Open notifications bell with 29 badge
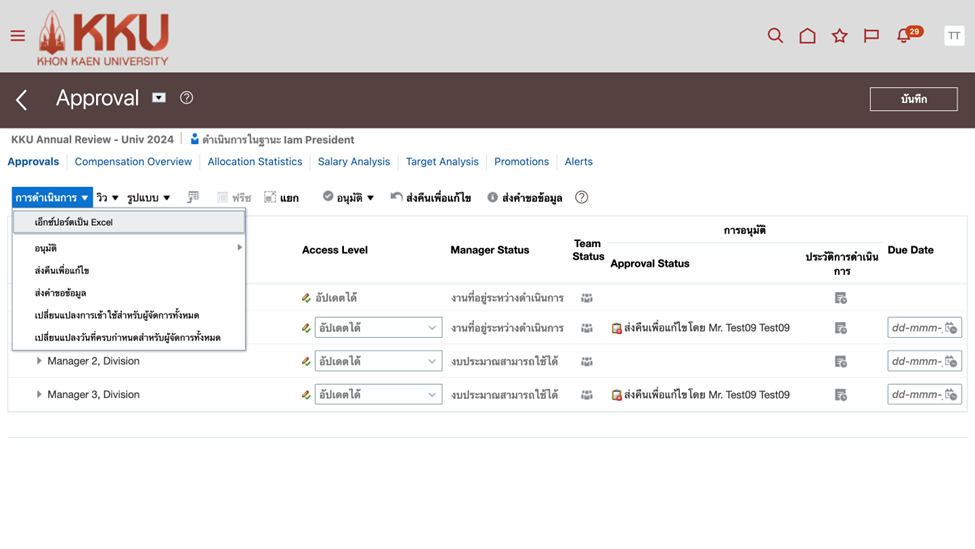This screenshot has width=975, height=549. [905, 36]
